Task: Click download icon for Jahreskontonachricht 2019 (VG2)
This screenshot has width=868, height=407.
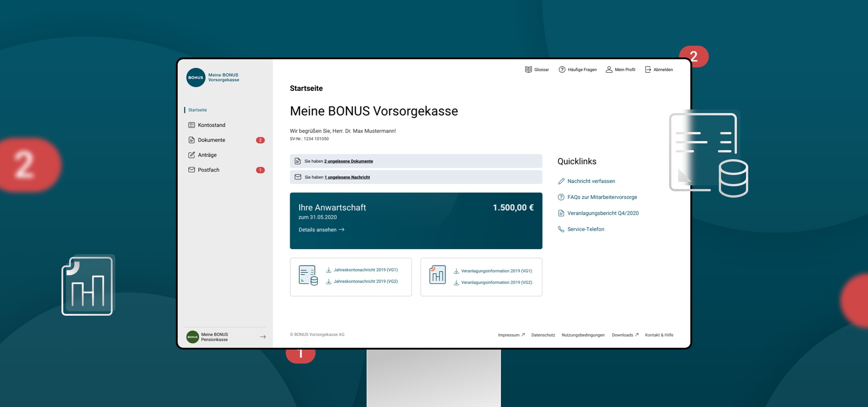Action: point(329,281)
